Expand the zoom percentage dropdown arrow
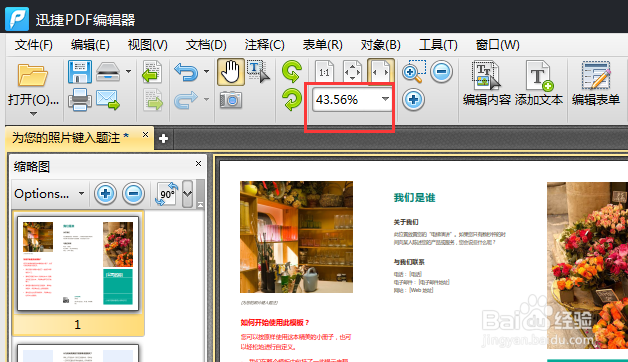 click(385, 99)
